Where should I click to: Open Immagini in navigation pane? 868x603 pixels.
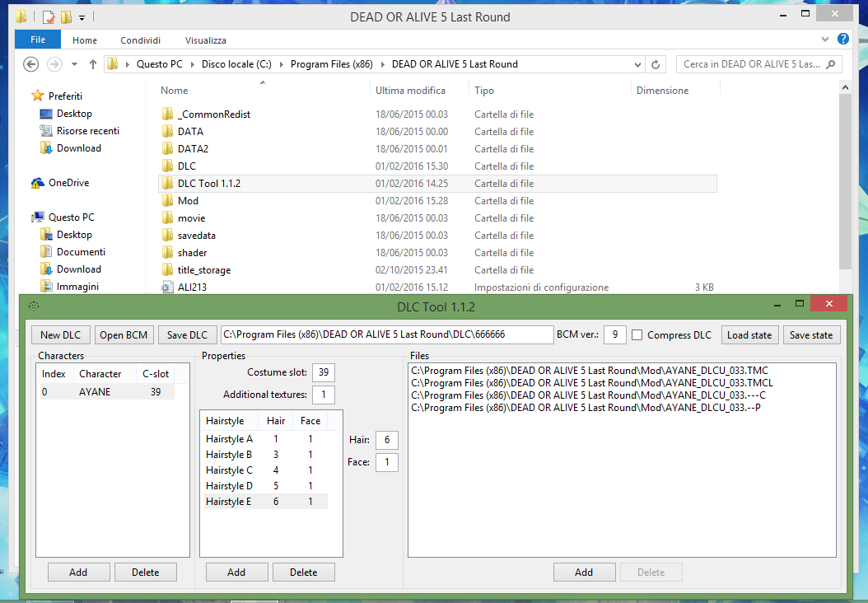point(77,287)
